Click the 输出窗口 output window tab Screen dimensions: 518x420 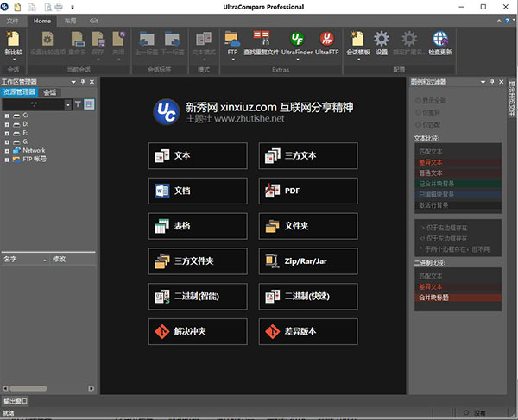coord(16,401)
